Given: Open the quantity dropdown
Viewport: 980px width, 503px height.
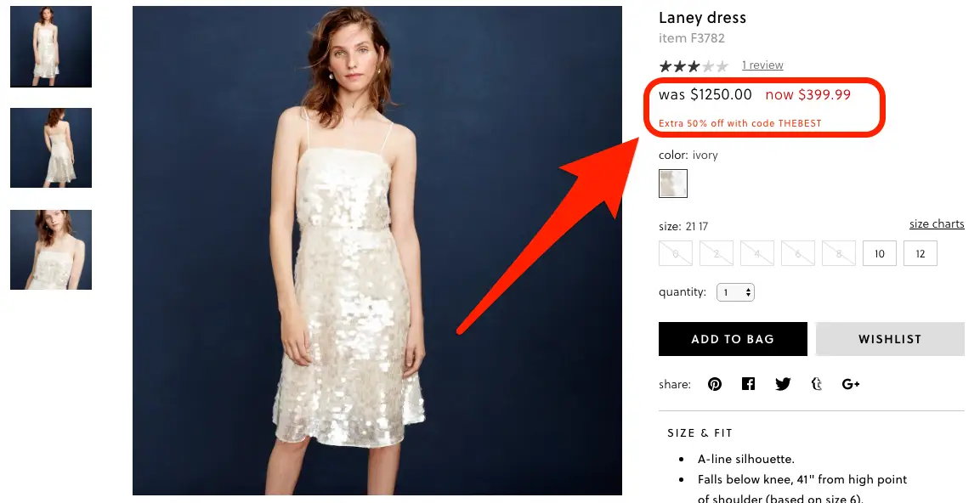Looking at the screenshot, I should pyautogui.click(x=735, y=292).
